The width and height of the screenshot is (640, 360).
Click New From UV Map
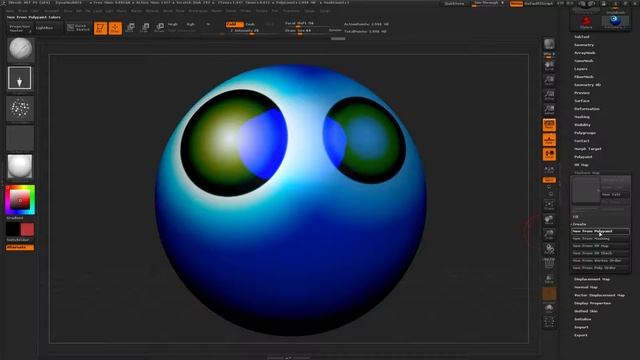coord(600,246)
